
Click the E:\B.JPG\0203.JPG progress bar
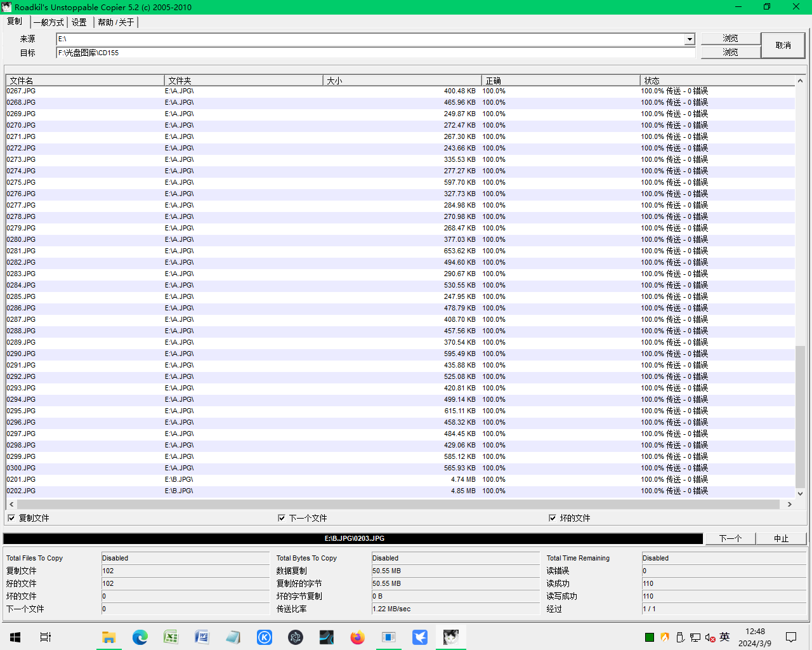point(353,538)
